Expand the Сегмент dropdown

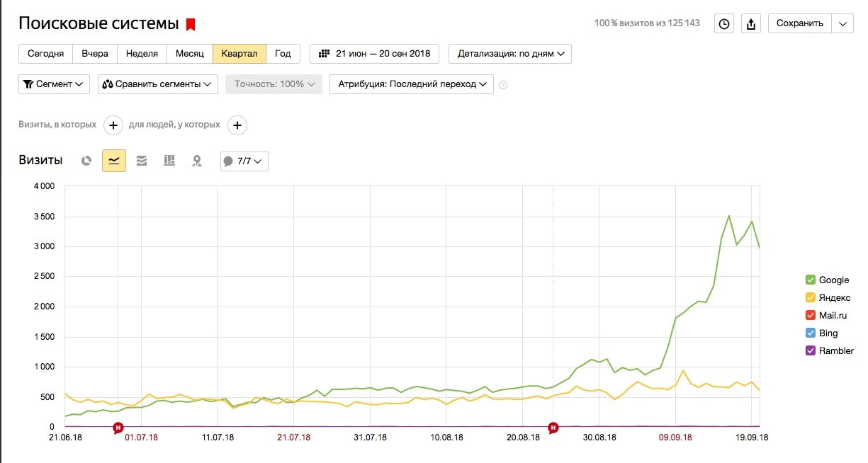coord(54,84)
